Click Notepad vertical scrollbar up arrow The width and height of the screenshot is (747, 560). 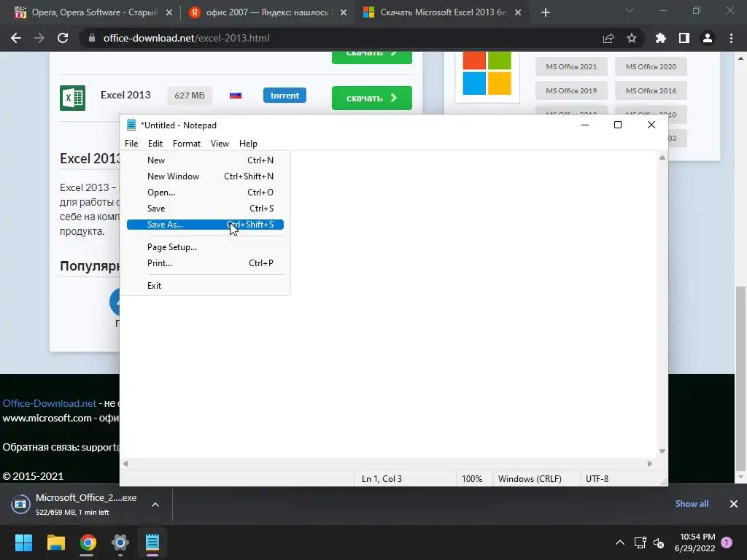[x=662, y=157]
